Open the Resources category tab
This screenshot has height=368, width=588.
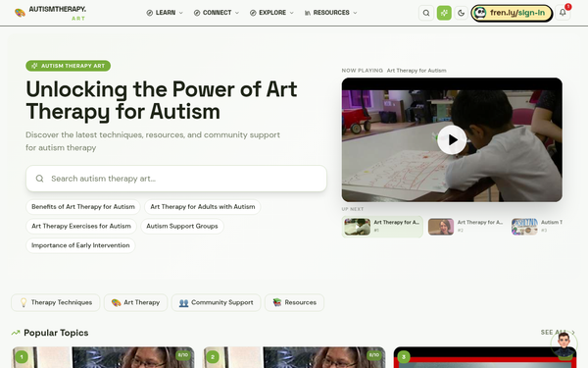(x=294, y=302)
